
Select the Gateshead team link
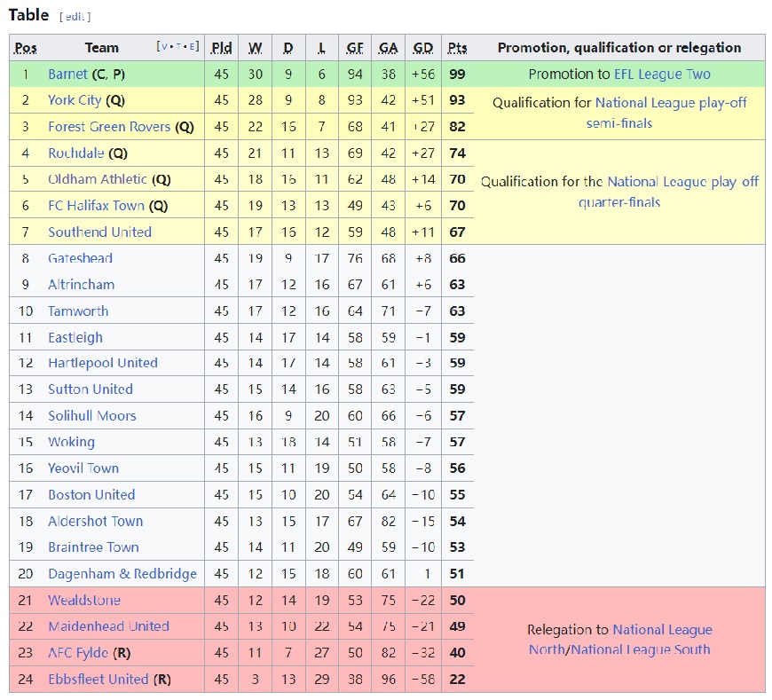click(80, 258)
